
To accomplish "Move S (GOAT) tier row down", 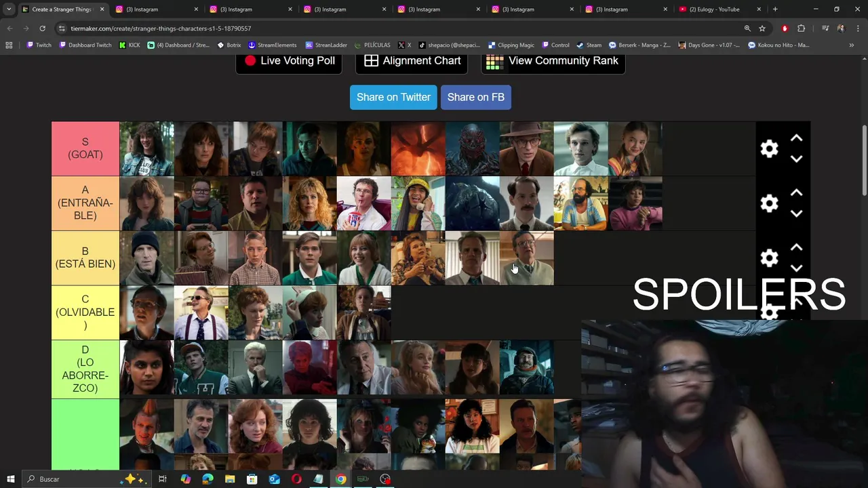I will coord(797,159).
